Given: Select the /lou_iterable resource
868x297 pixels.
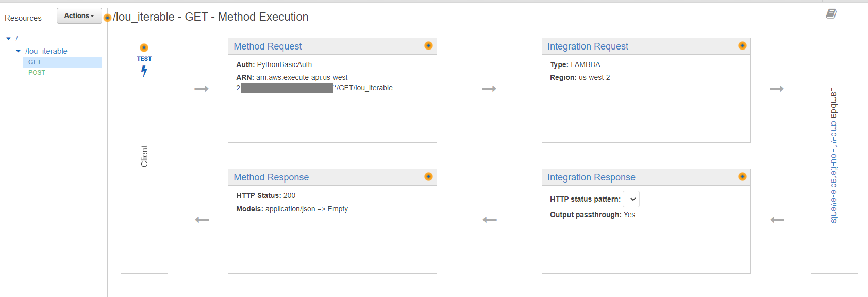Looking at the screenshot, I should click(46, 51).
